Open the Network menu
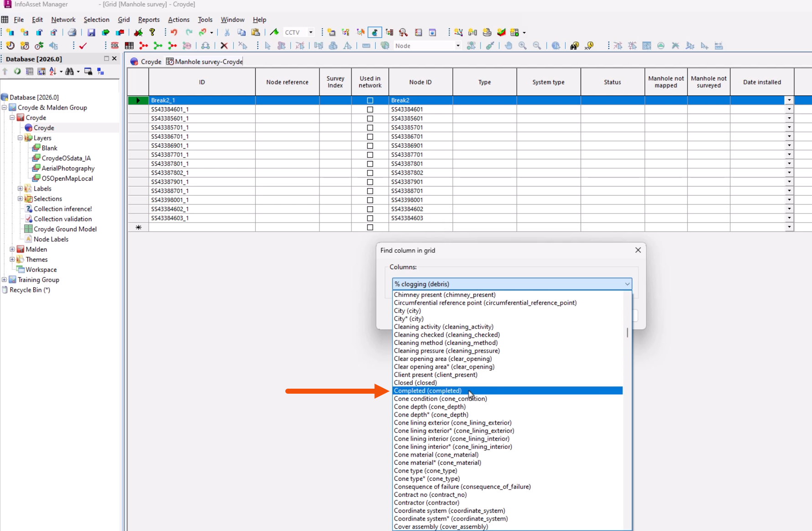This screenshot has height=531, width=812. pos(63,20)
